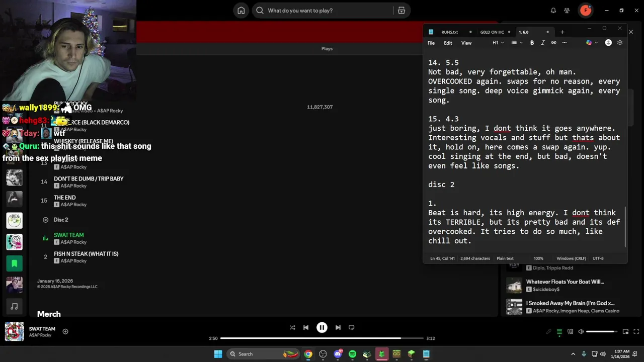Open Friend Activity in Spotify
This screenshot has width=644, height=362.
tap(567, 11)
